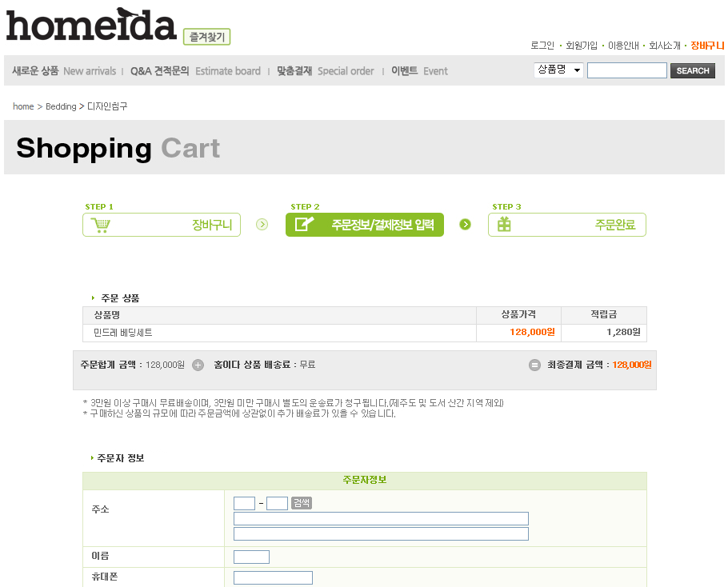Click the equals circle icon before final amount

[534, 365]
